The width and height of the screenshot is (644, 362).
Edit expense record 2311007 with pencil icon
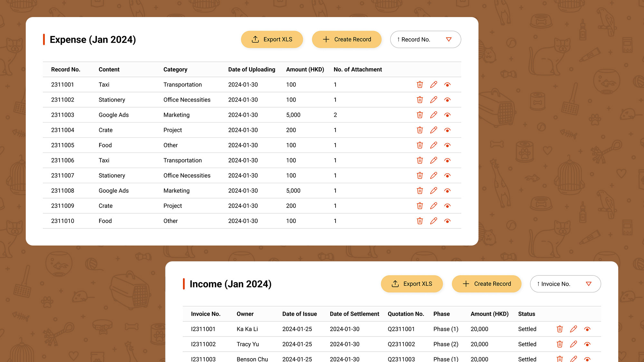(433, 175)
